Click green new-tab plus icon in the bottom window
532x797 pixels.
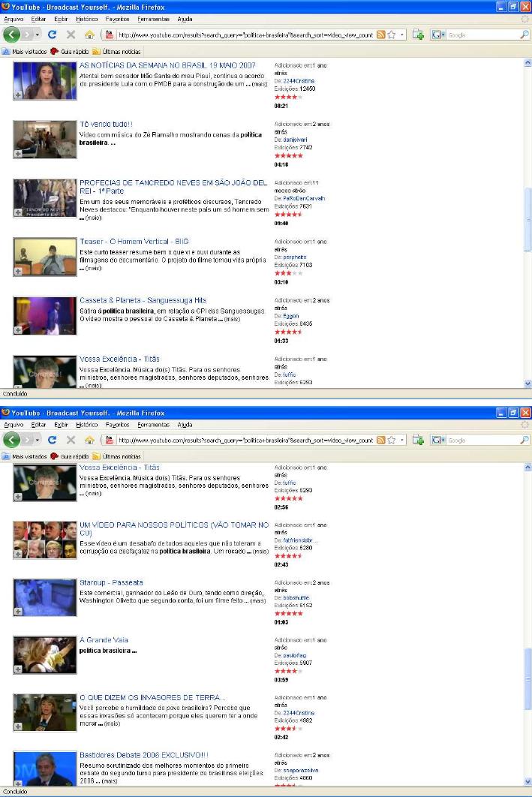click(x=418, y=440)
